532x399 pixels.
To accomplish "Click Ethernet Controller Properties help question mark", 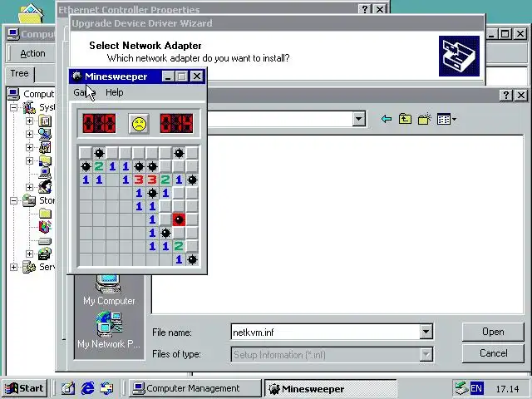I will 365,9.
